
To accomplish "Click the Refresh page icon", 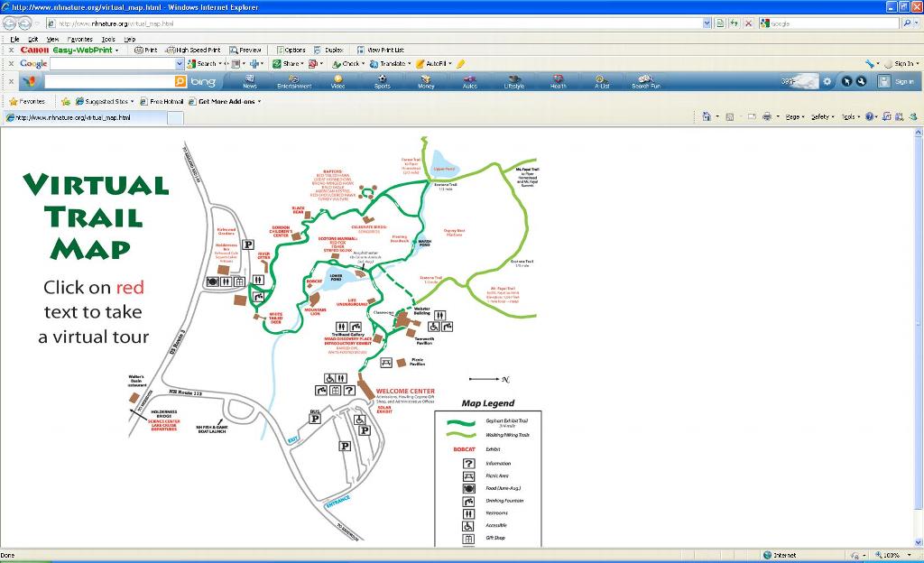I will click(x=734, y=23).
